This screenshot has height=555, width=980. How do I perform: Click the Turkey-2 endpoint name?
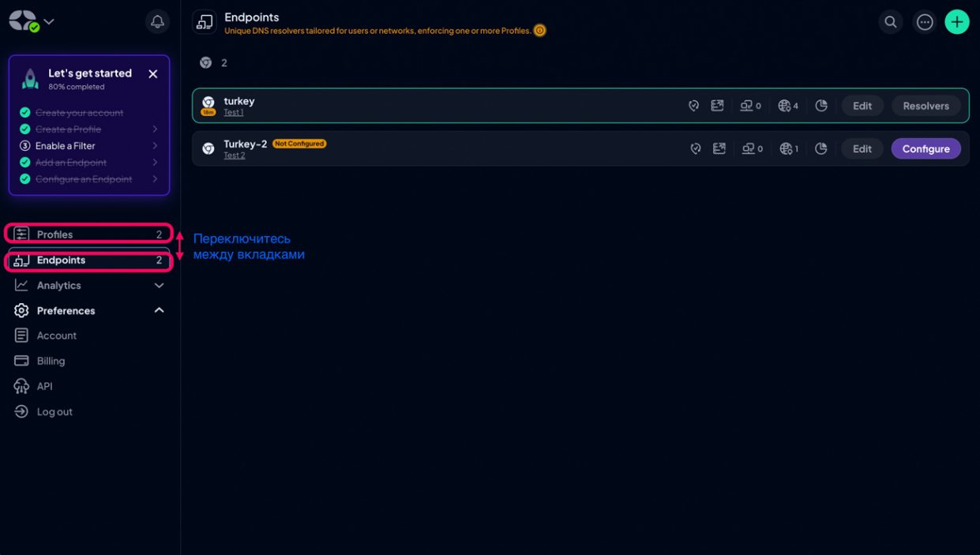coord(246,144)
